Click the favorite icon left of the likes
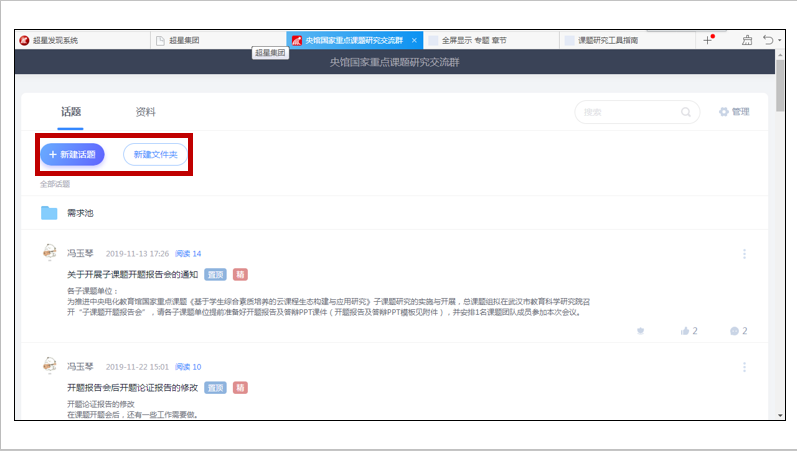Screen dimensions: 797x451 [x=640, y=331]
